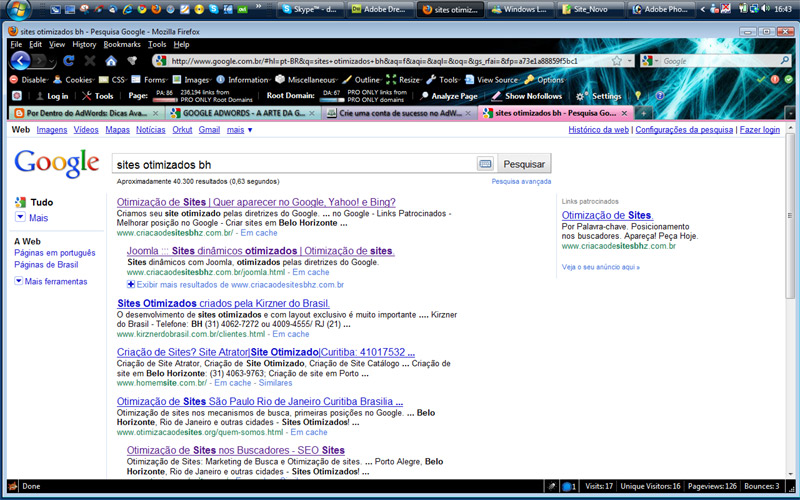Expand the Mais option under Tudo

point(32,218)
